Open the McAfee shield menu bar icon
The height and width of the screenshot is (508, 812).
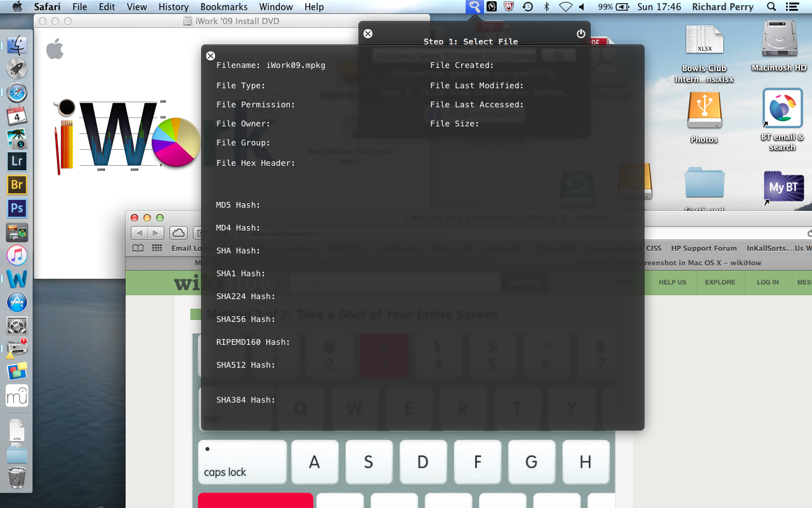[508, 7]
